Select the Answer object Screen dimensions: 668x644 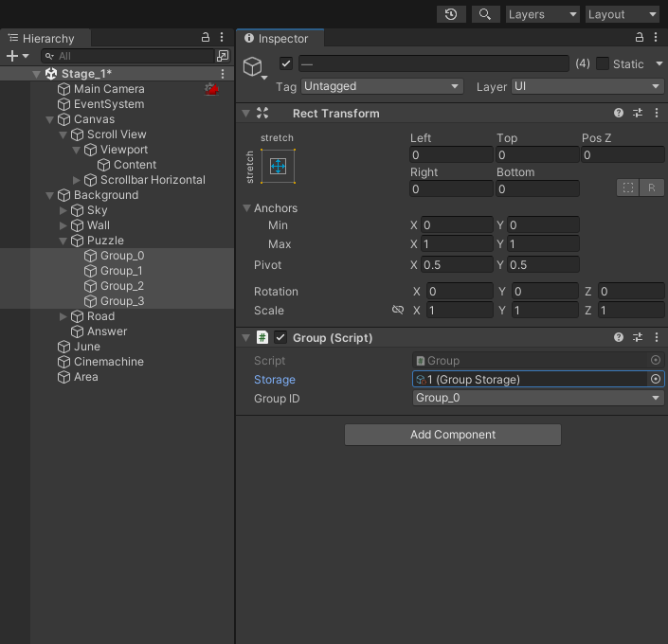point(107,331)
